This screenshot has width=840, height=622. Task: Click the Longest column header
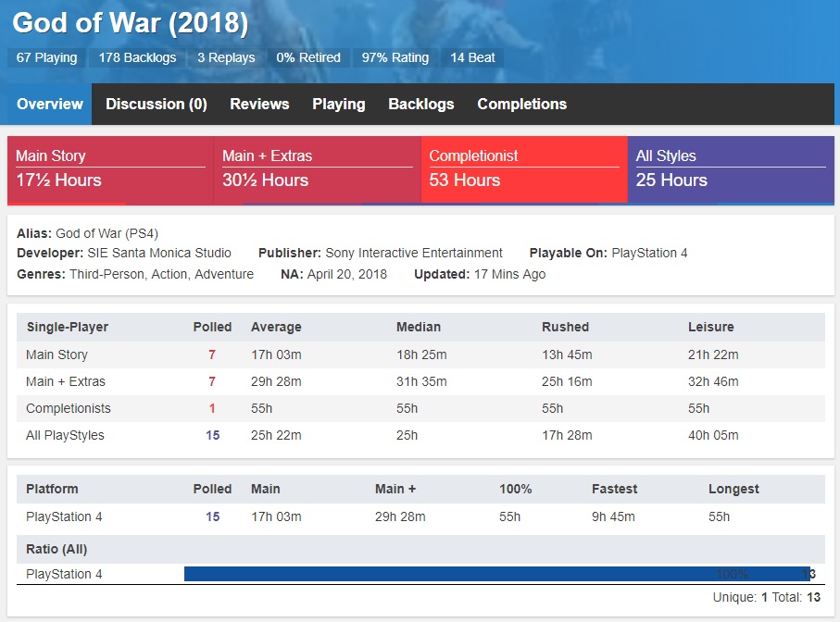tap(733, 489)
